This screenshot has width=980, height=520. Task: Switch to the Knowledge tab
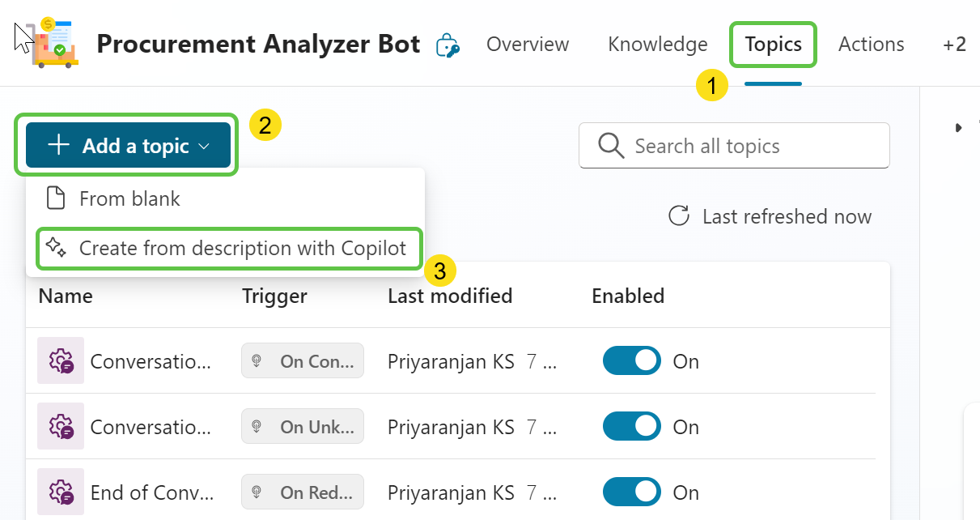(x=657, y=45)
